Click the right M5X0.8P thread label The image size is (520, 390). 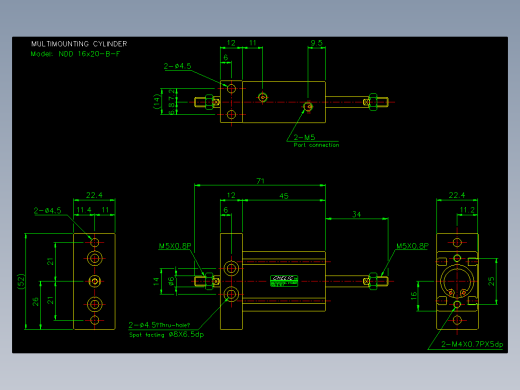click(412, 246)
